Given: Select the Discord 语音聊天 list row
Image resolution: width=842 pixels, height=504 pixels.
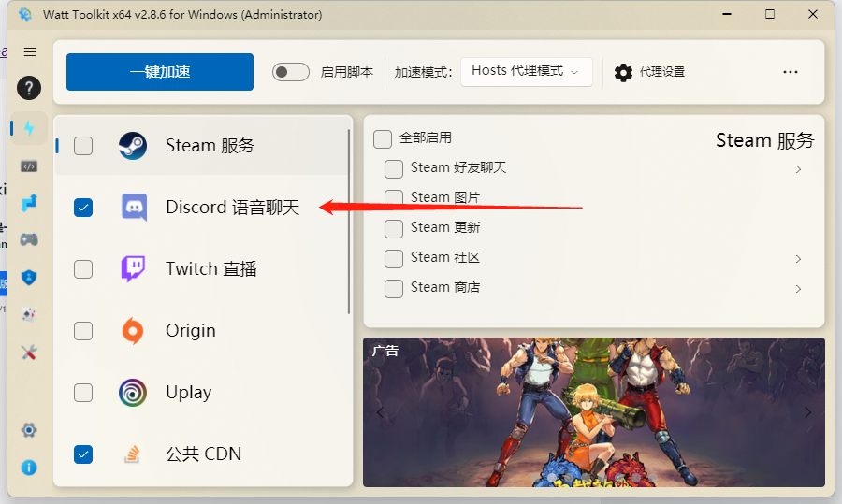Looking at the screenshot, I should pyautogui.click(x=202, y=208).
